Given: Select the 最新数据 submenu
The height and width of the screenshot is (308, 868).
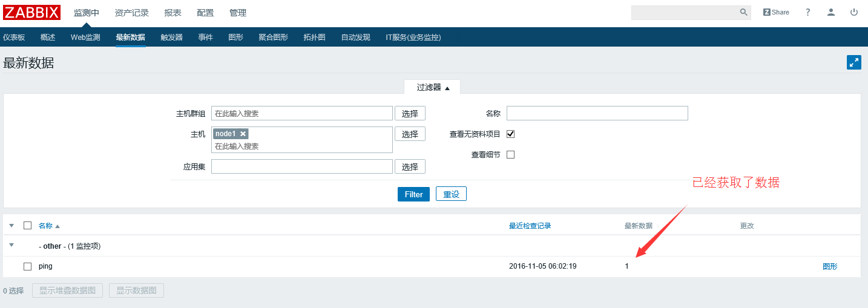Looking at the screenshot, I should tap(131, 38).
